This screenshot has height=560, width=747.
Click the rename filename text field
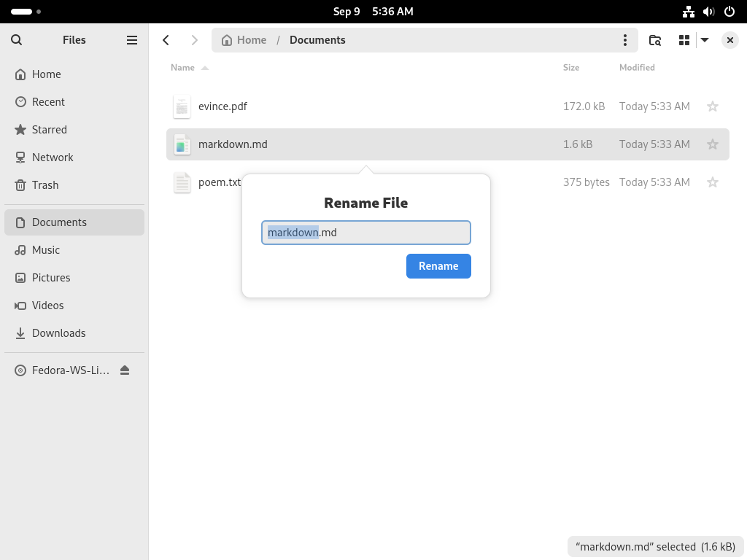(x=366, y=233)
